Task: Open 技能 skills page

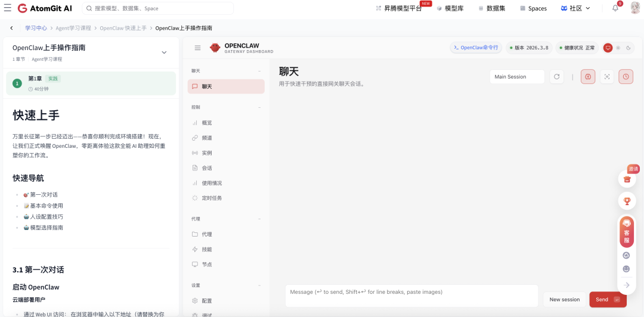Action: pyautogui.click(x=226, y=249)
